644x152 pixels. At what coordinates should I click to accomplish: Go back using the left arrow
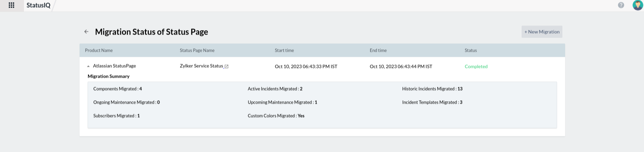point(86,32)
